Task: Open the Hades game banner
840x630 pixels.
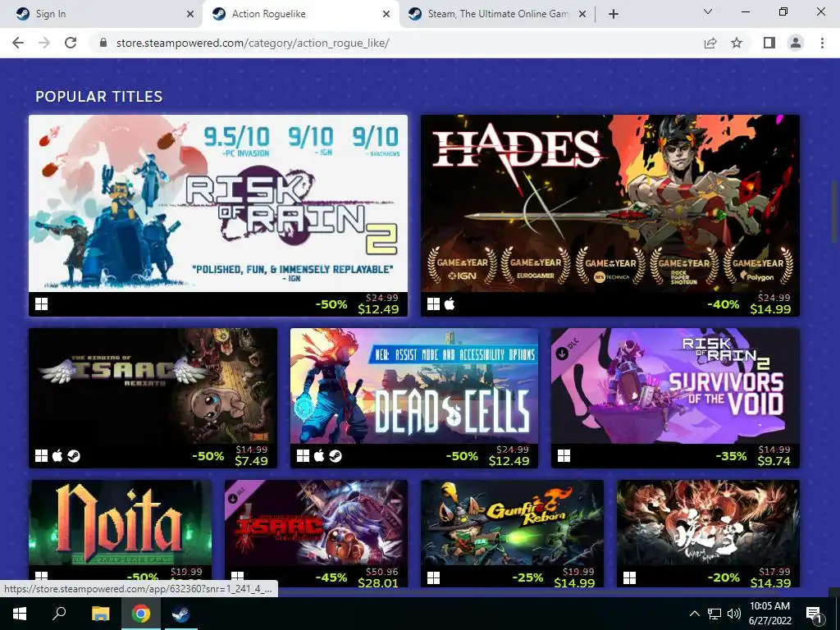Action: pos(610,203)
